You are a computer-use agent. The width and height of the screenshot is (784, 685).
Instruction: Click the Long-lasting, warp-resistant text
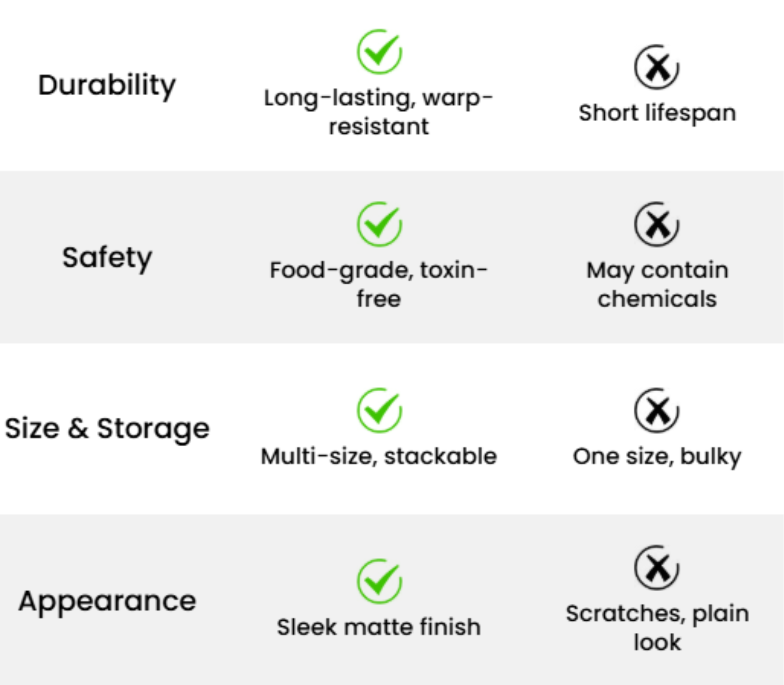pos(378,112)
